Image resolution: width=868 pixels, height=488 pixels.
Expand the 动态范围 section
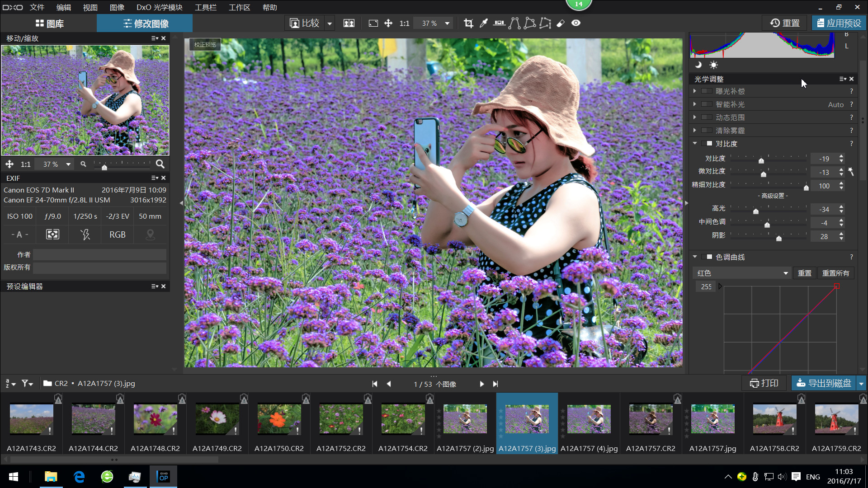coord(695,117)
